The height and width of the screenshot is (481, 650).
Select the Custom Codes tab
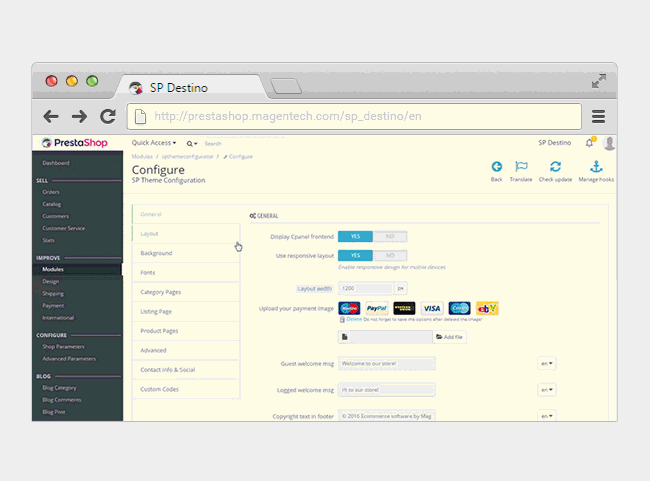[186, 389]
